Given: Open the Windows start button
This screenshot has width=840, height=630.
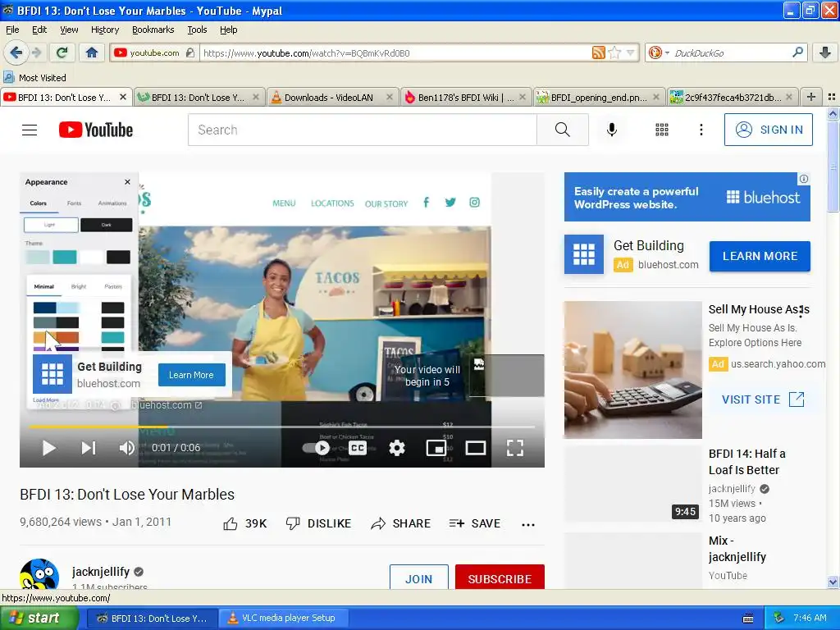Looking at the screenshot, I should click(39, 619).
